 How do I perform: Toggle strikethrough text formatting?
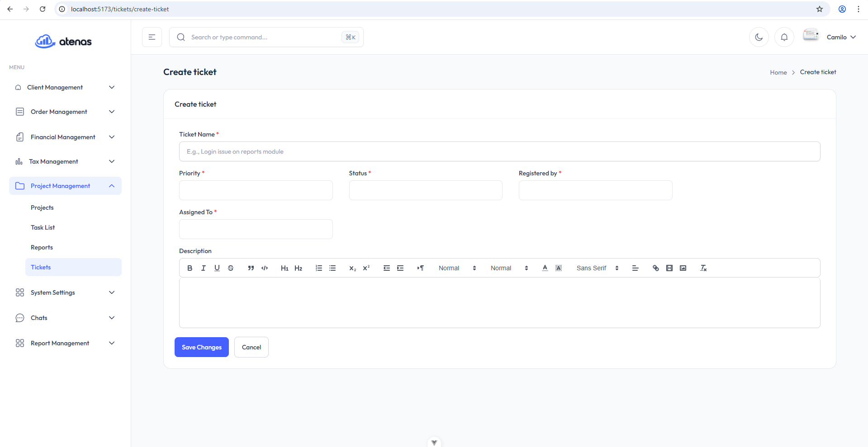(231, 268)
